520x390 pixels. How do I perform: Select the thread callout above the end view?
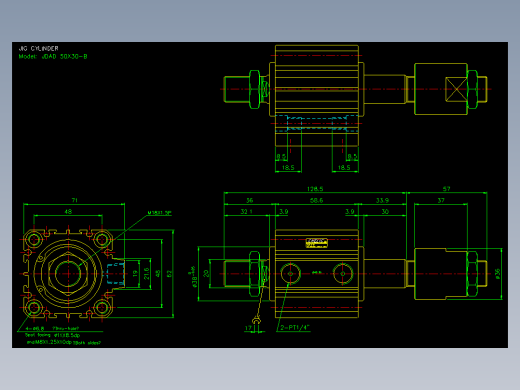[159, 213]
